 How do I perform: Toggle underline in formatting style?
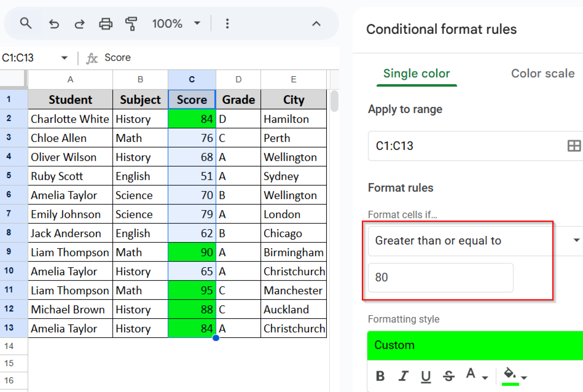point(426,376)
